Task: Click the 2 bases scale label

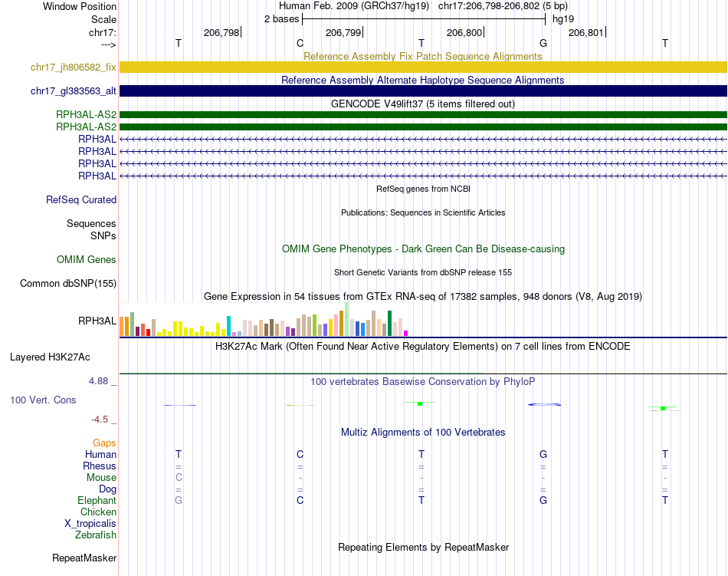Action: pyautogui.click(x=281, y=19)
